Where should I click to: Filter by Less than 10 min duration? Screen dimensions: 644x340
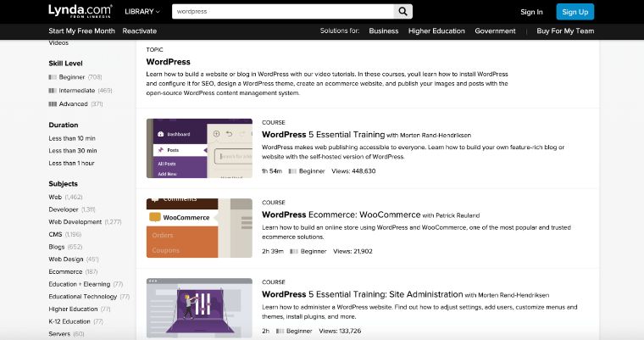(x=72, y=138)
